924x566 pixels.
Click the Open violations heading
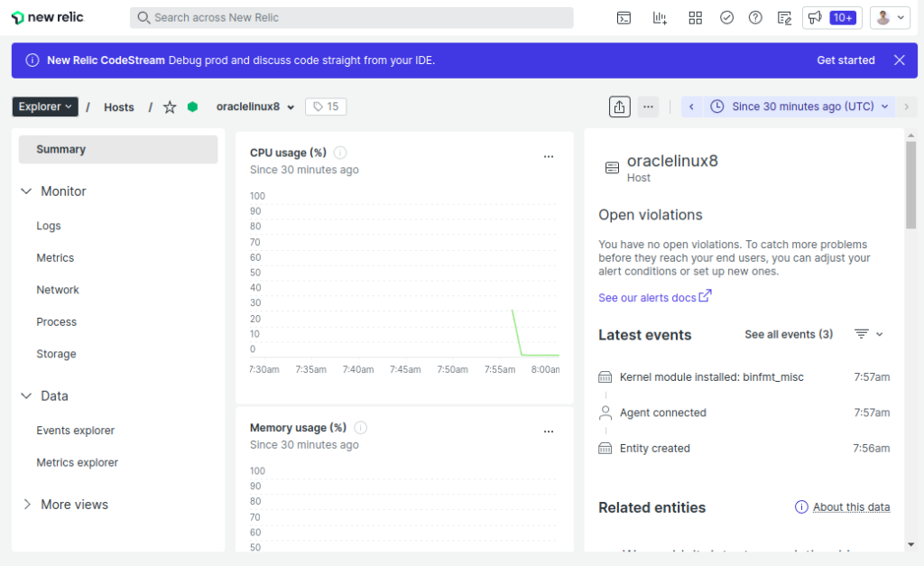pyautogui.click(x=650, y=215)
